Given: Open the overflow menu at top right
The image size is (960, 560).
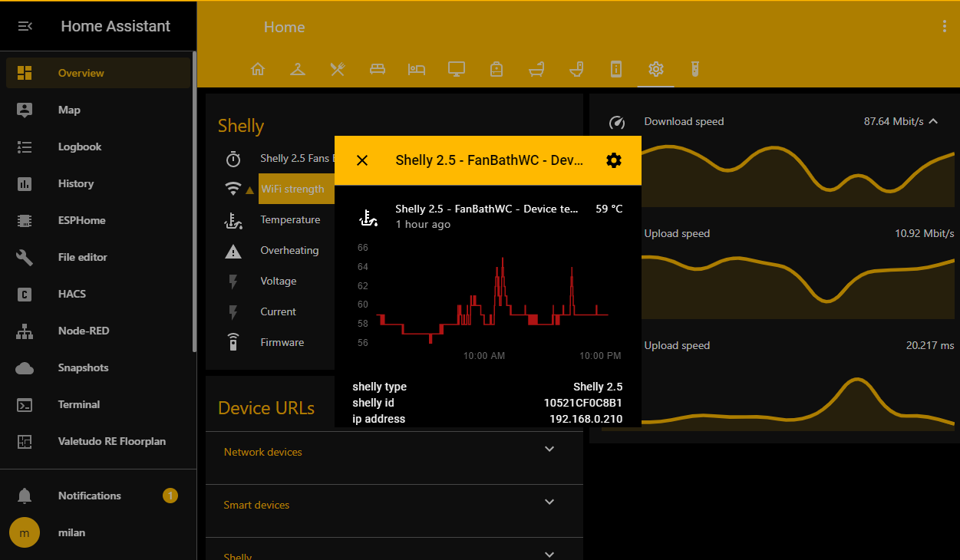Looking at the screenshot, I should point(945,26).
